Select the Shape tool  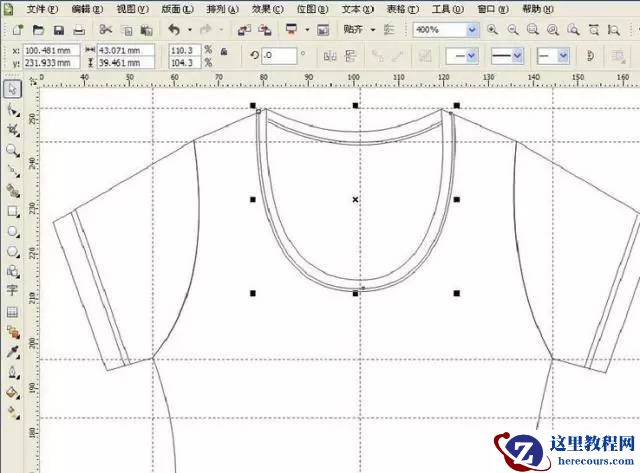tap(13, 110)
